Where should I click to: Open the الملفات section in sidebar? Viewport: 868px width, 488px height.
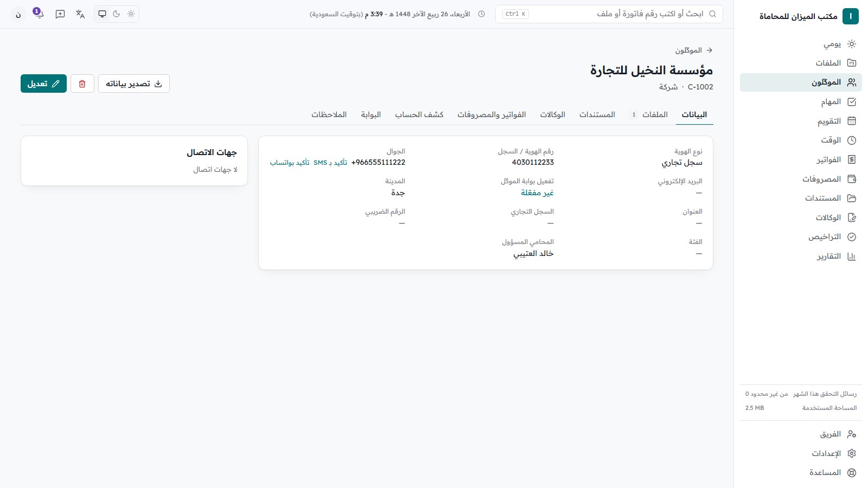coord(801,63)
